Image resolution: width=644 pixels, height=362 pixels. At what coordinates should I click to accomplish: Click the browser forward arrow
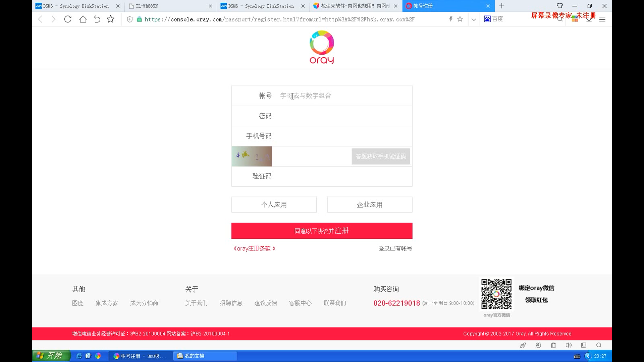click(x=53, y=19)
